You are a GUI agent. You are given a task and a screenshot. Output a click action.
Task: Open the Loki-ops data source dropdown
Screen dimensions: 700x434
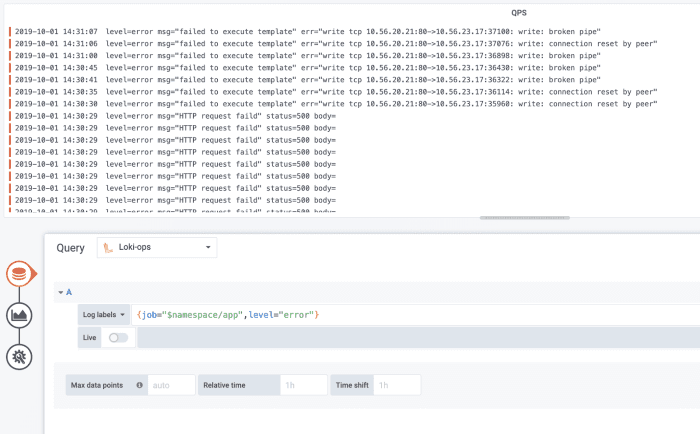(x=157, y=247)
